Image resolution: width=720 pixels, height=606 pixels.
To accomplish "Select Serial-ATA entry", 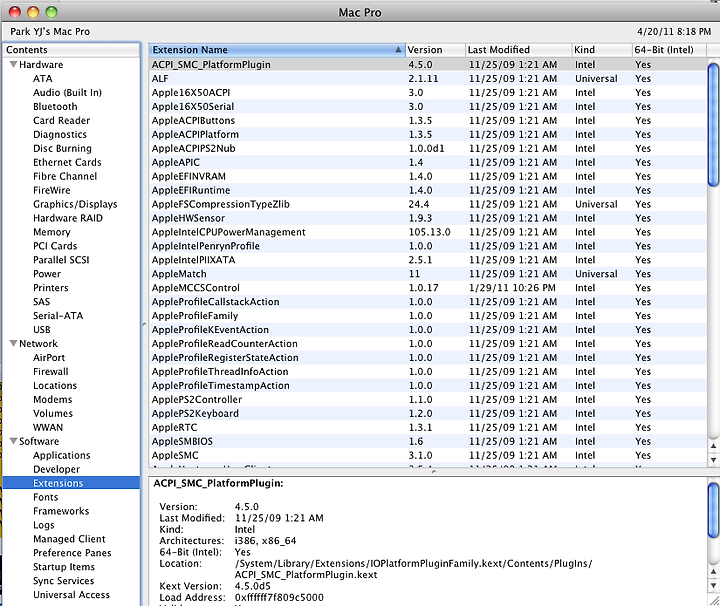I will [58, 316].
